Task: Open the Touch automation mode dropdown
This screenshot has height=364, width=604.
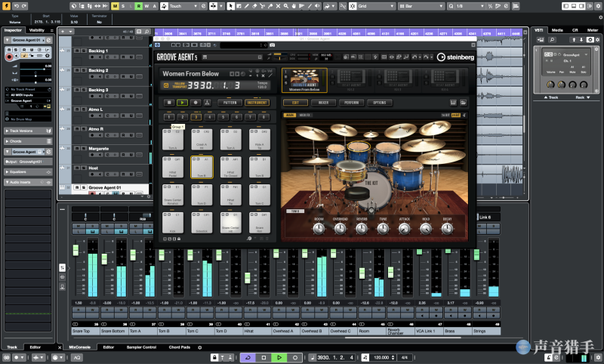Action: point(183,6)
